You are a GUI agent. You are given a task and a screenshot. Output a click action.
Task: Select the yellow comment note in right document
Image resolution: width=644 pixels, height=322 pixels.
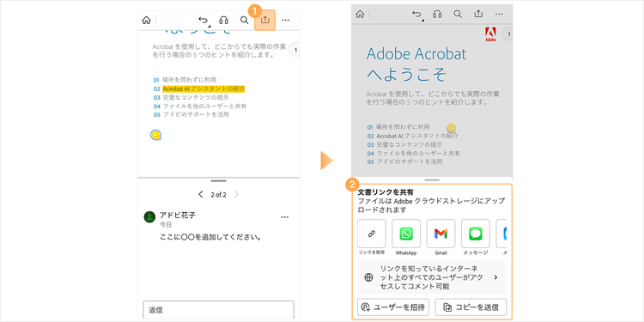click(x=451, y=128)
